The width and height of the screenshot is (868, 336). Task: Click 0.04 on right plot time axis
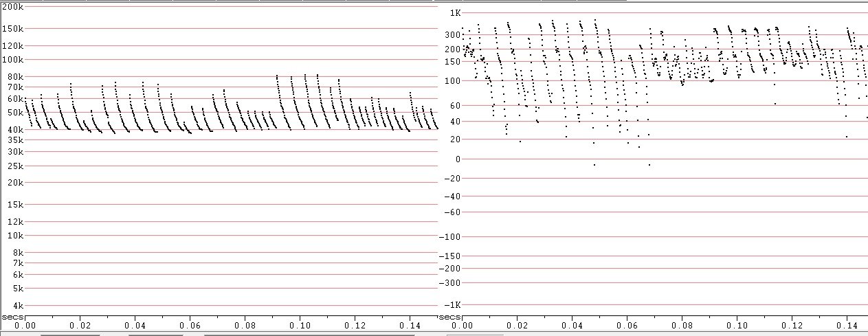click(572, 326)
